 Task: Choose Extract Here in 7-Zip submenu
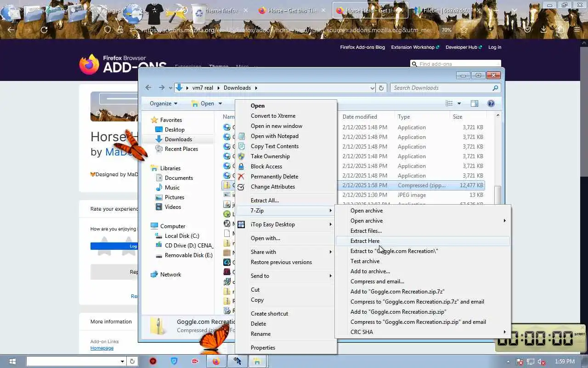click(423, 241)
